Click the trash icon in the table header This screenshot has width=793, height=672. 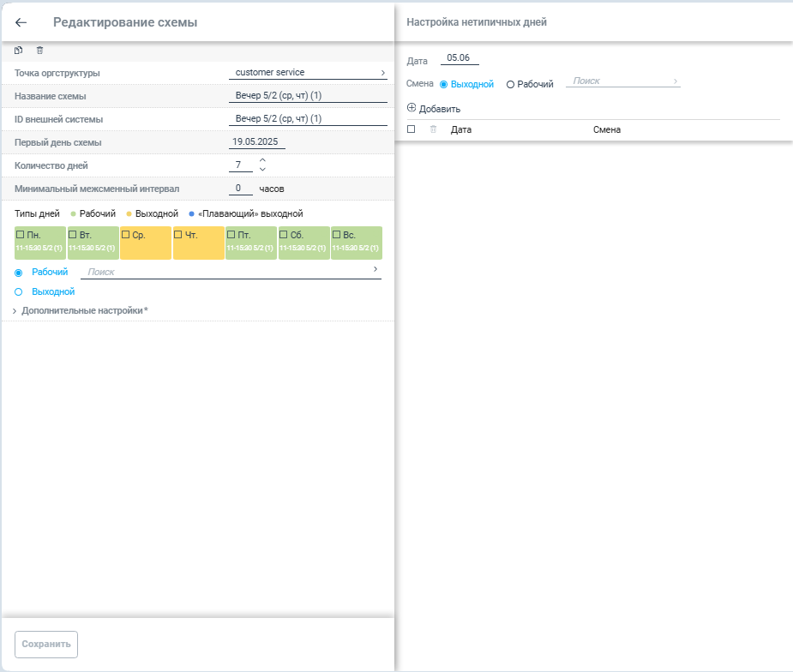click(434, 129)
